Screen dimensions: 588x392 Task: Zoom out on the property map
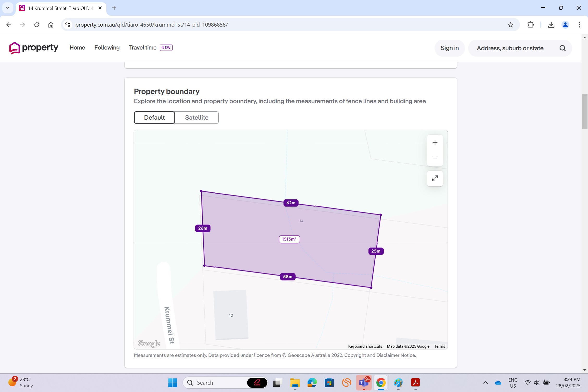(435, 158)
